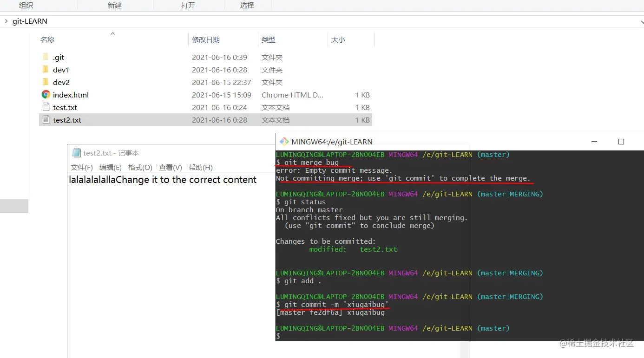644x358 pixels.
Task: Select the test.txt document icon
Action: (46, 107)
